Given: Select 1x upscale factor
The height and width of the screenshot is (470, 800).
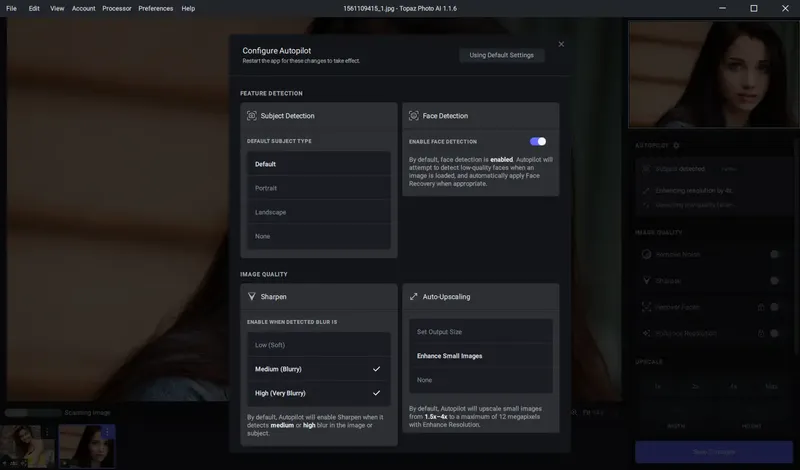Looking at the screenshot, I should 658,386.
